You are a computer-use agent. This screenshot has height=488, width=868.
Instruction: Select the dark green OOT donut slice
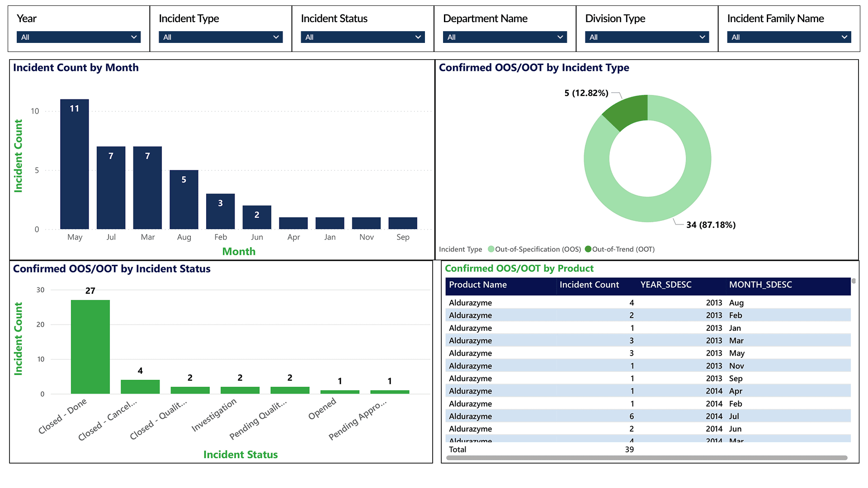coord(629,111)
